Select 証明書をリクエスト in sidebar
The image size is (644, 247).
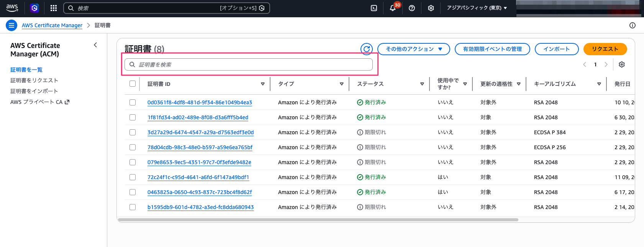click(x=34, y=81)
